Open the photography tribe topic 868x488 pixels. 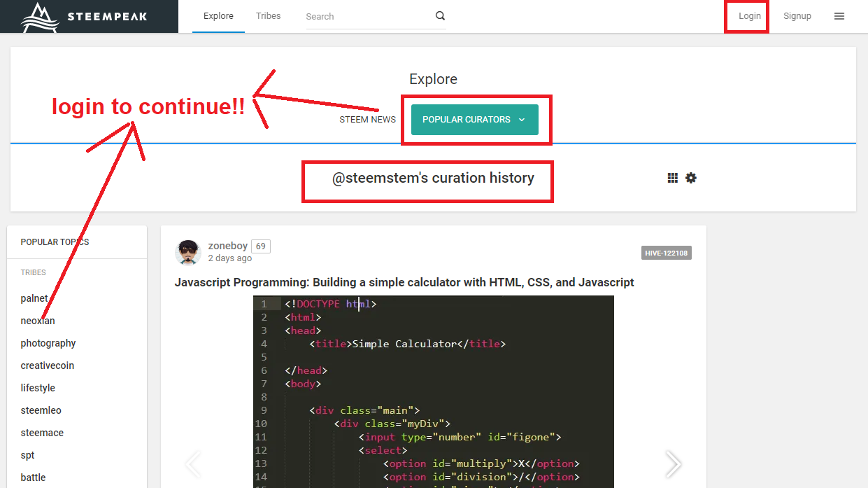48,343
